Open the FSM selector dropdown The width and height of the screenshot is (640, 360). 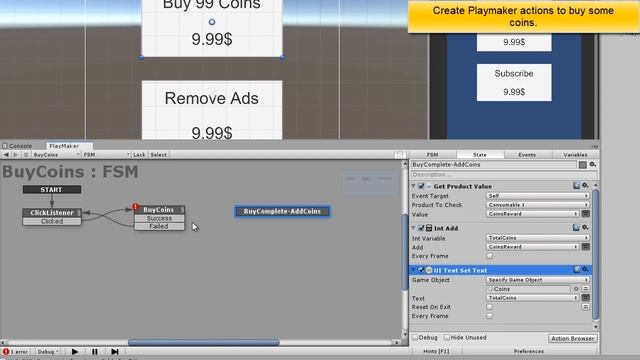click(x=106, y=155)
